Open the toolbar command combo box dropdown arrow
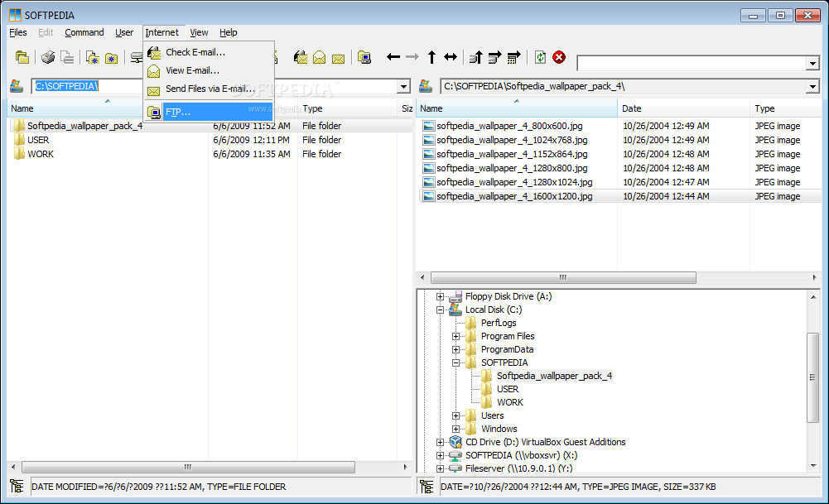 tap(812, 64)
